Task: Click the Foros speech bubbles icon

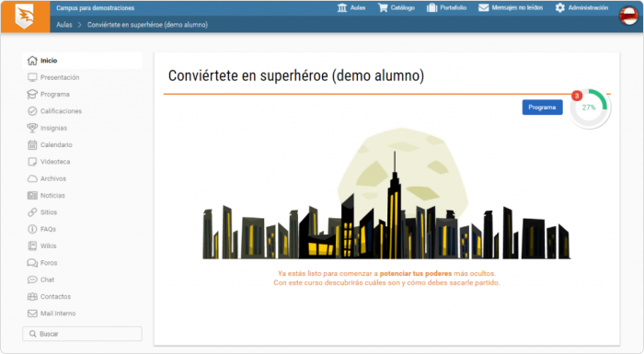Action: 32,263
